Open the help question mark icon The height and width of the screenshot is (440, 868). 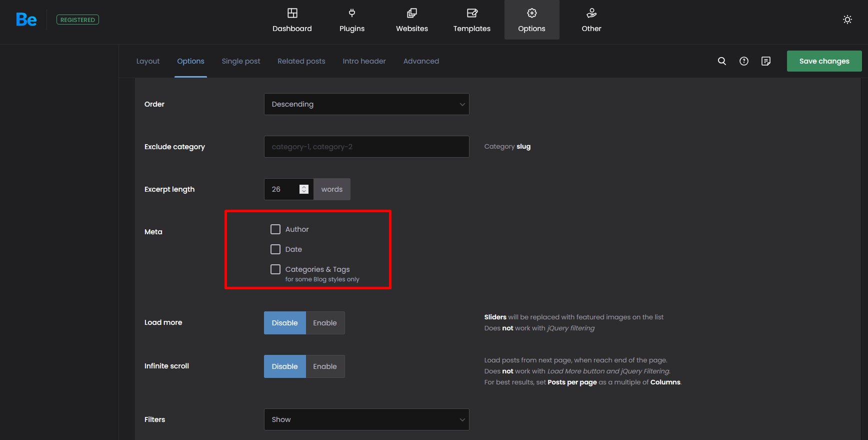(744, 61)
